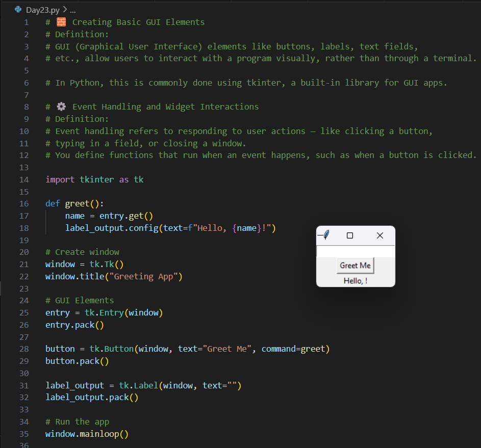Screen dimensions: 481x448
Task: Click 'entry.pack()' on line 26
Action: click(74, 325)
